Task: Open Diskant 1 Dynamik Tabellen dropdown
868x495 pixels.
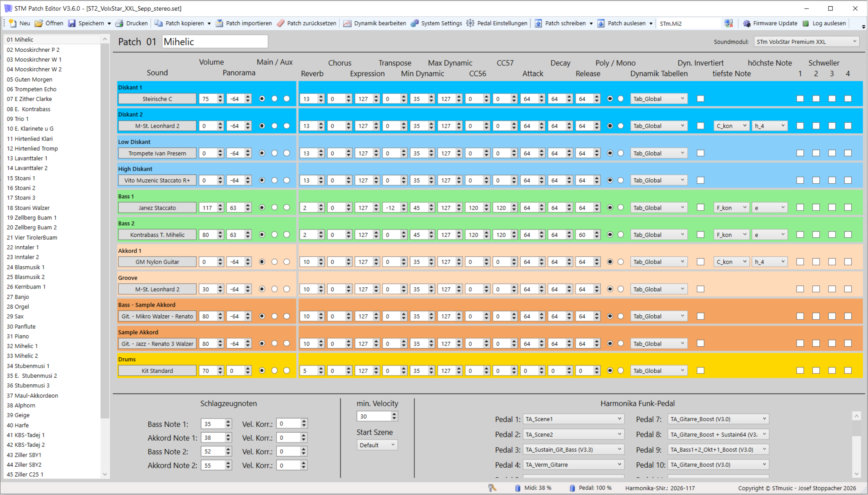Action: (x=659, y=98)
